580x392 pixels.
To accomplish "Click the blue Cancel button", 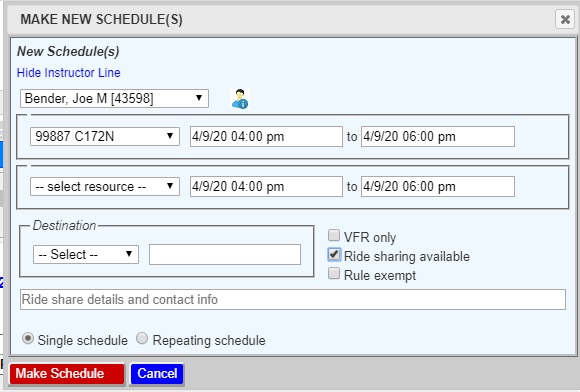I will (157, 374).
